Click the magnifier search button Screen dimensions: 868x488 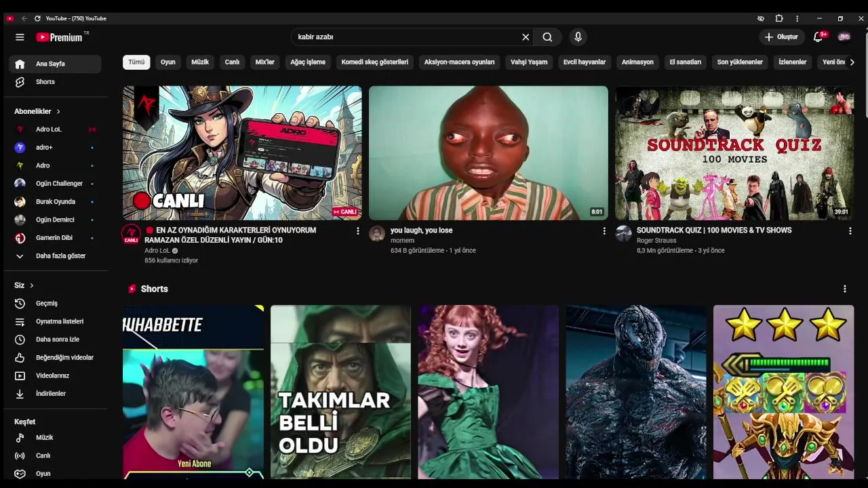point(547,37)
